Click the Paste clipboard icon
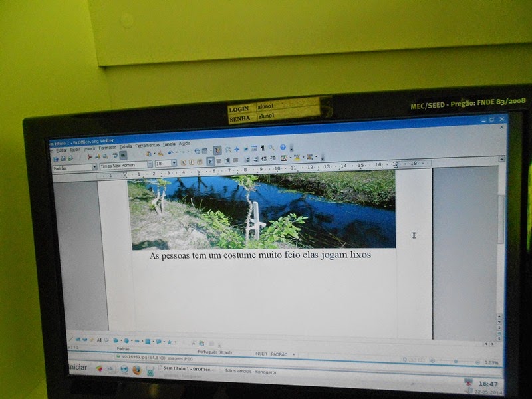 click(x=149, y=154)
